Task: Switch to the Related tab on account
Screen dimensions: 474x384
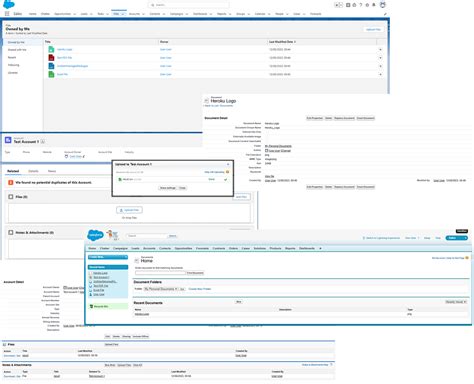Action: (x=13, y=171)
